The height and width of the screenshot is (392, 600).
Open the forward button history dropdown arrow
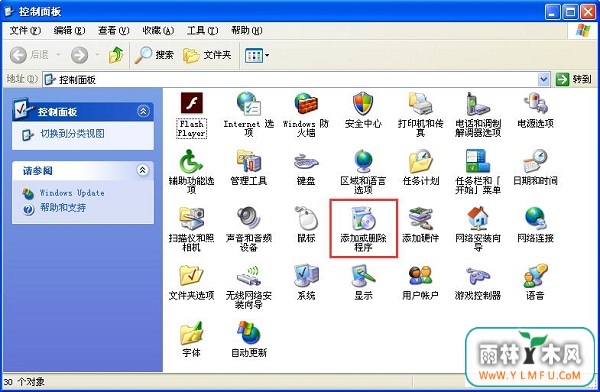point(97,55)
